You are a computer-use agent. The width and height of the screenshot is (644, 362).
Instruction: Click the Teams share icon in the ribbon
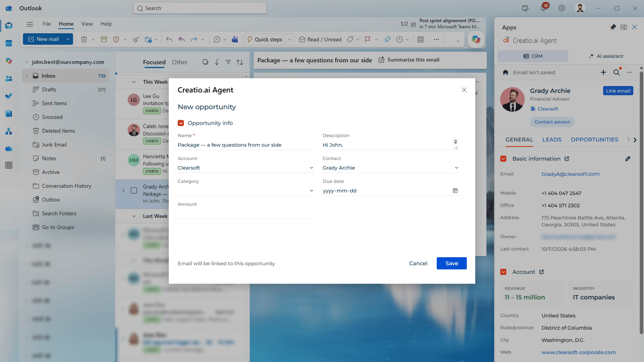click(x=235, y=39)
